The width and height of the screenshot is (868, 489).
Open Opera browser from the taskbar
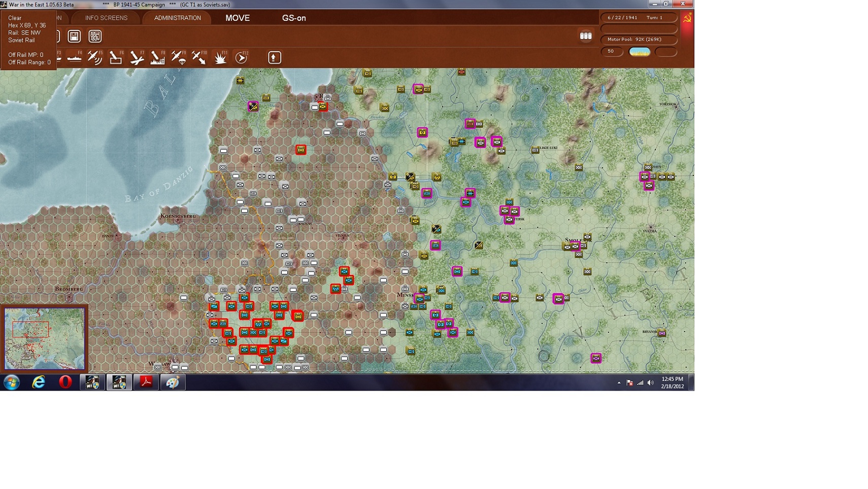pyautogui.click(x=65, y=382)
